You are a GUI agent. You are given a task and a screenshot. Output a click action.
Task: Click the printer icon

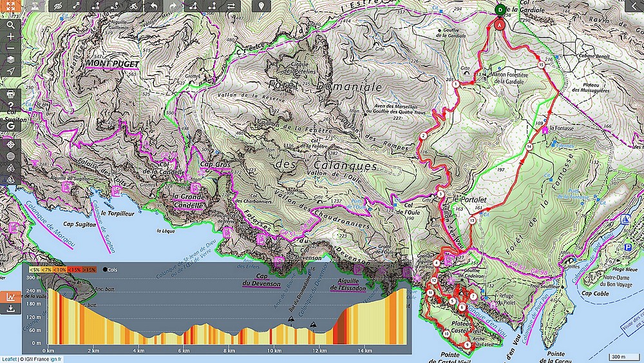(10, 95)
